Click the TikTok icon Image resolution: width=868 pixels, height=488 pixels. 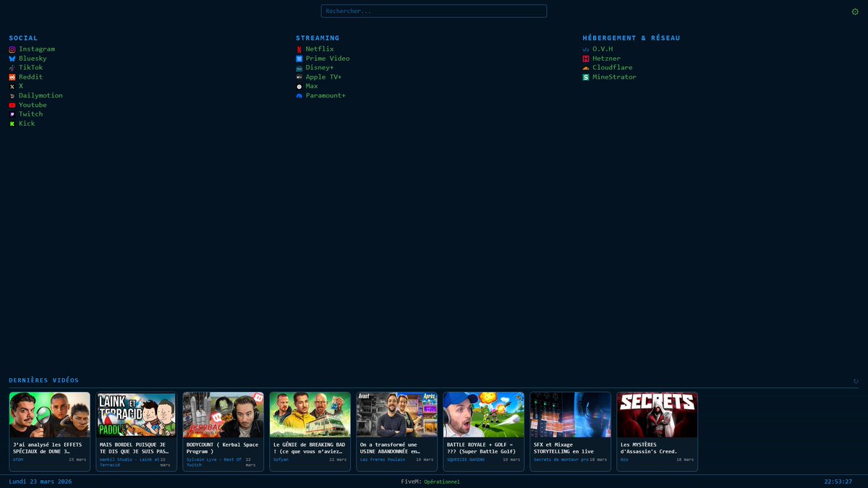[12, 68]
